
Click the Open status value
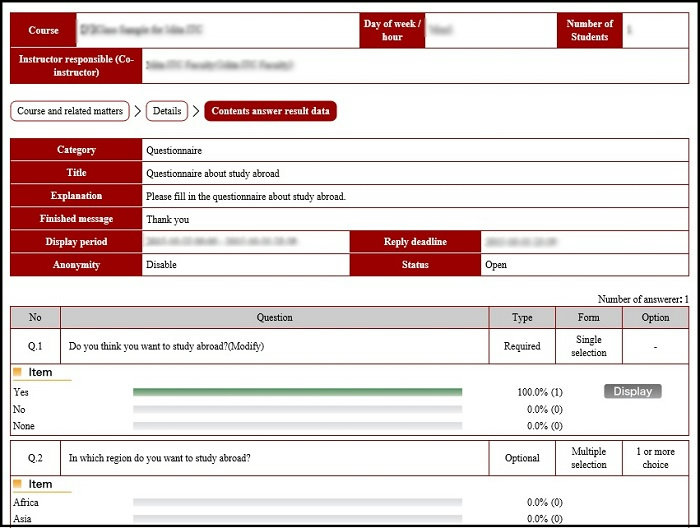click(496, 265)
